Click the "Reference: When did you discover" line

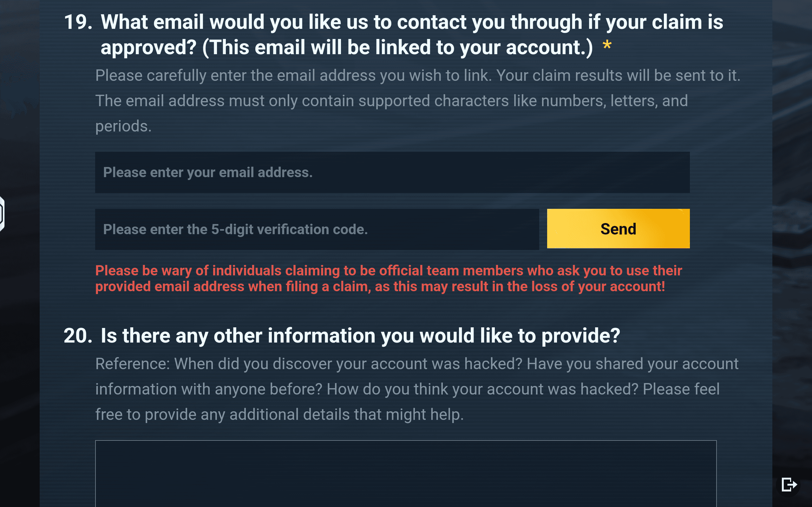(416, 364)
